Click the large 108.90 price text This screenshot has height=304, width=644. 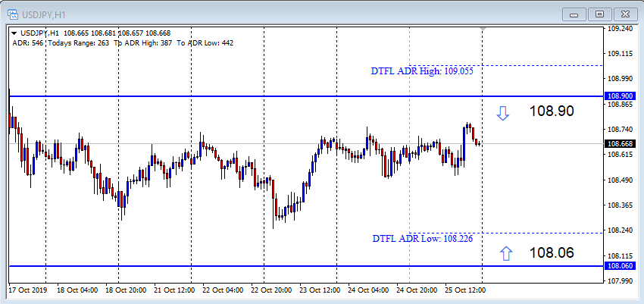(x=551, y=111)
